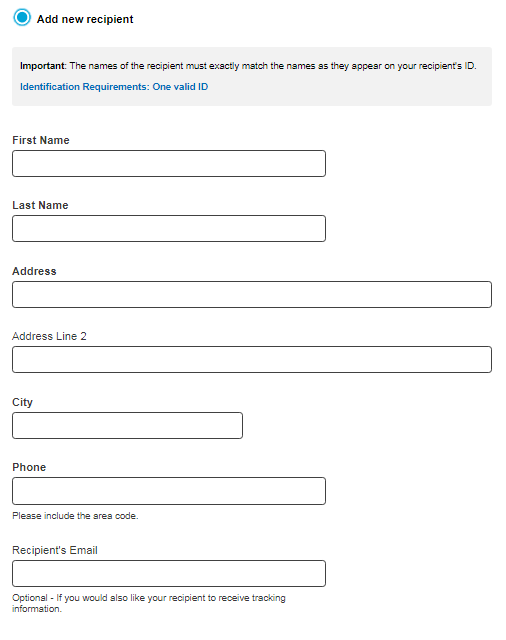Focus the City input box
Viewport: 506px width, 640px height.
127,426
